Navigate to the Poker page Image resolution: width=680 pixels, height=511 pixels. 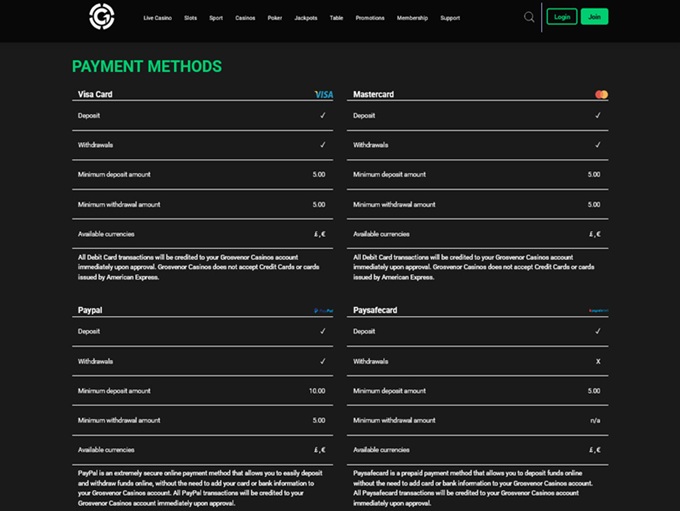275,18
